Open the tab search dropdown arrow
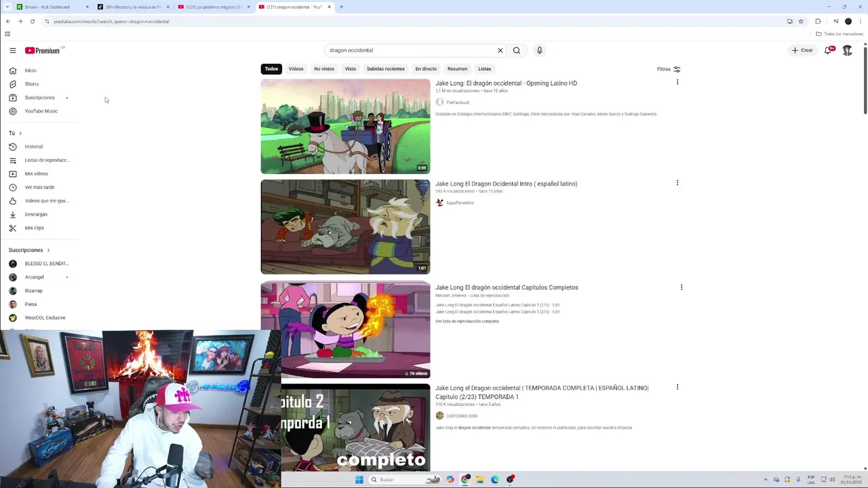This screenshot has height=488, width=868. coord(7,7)
